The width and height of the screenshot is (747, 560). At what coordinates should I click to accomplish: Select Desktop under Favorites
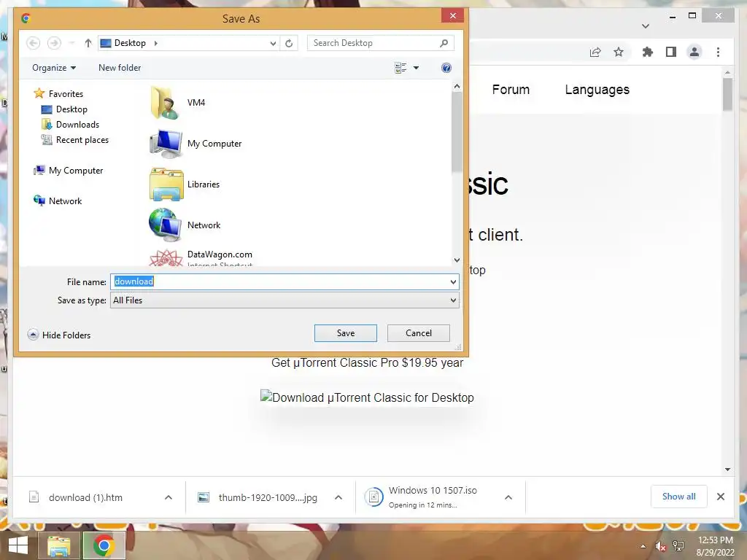64,109
